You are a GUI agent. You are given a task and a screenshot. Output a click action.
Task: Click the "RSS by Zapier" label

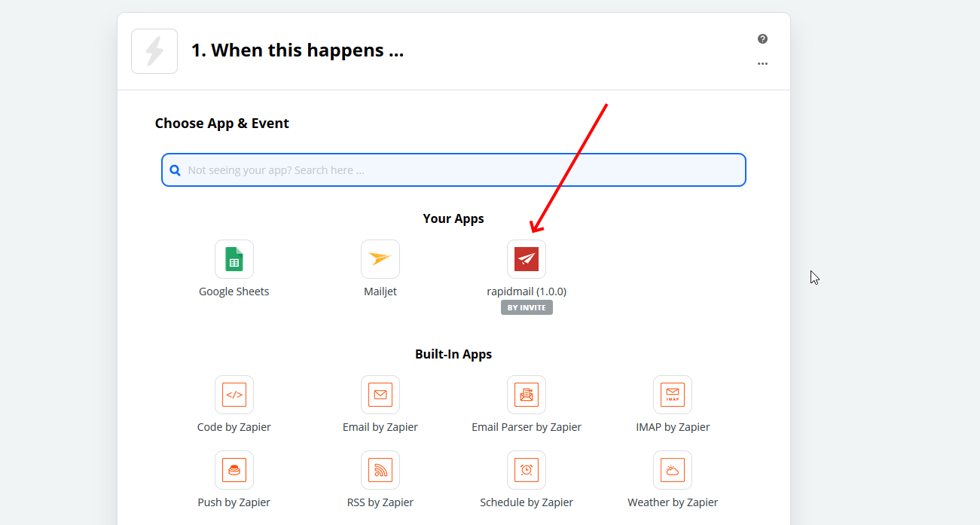[x=380, y=502]
